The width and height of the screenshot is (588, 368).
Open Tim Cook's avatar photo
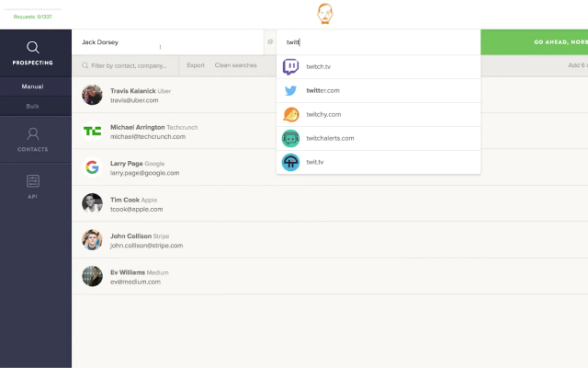click(x=92, y=203)
